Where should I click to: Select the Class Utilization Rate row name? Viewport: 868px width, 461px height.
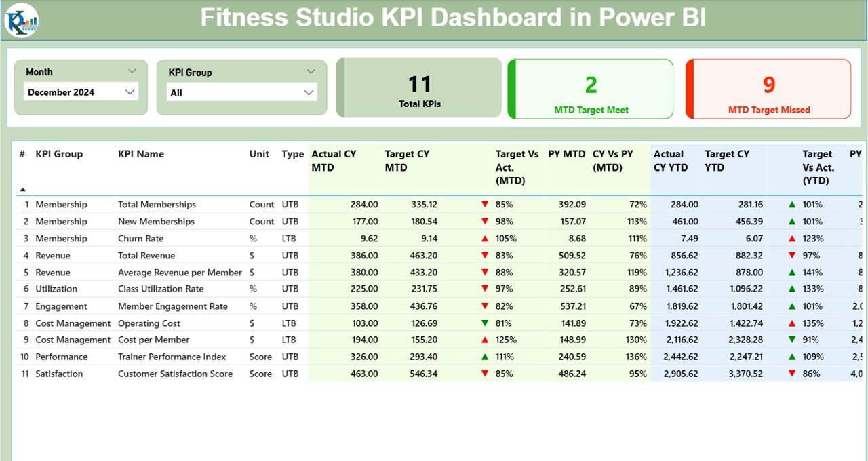(161, 289)
